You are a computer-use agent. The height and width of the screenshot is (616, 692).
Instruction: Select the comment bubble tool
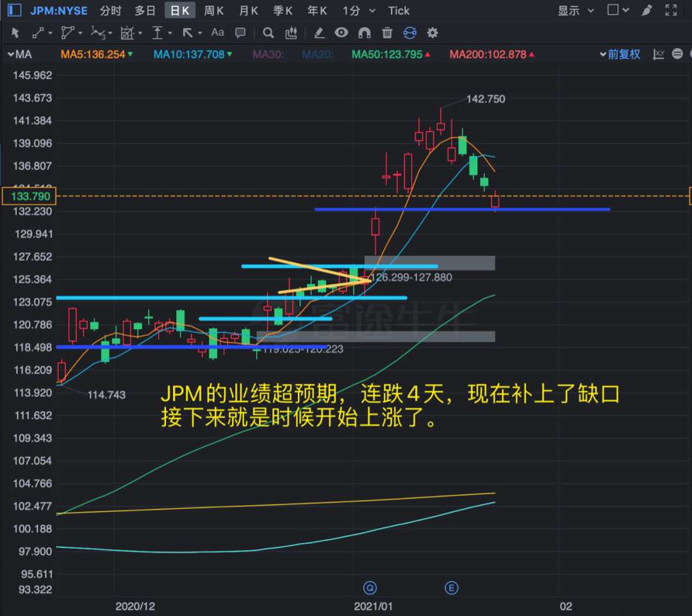click(x=240, y=33)
